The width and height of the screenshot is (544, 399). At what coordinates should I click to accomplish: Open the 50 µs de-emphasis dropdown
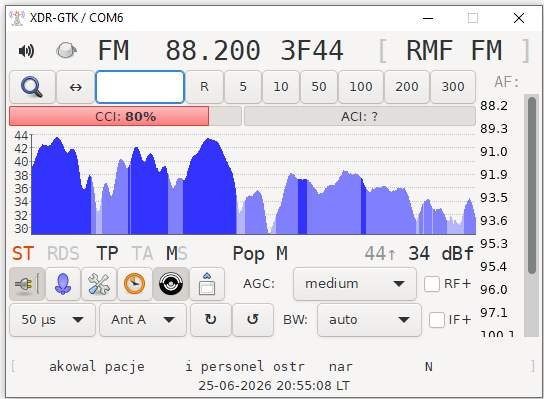(52, 320)
